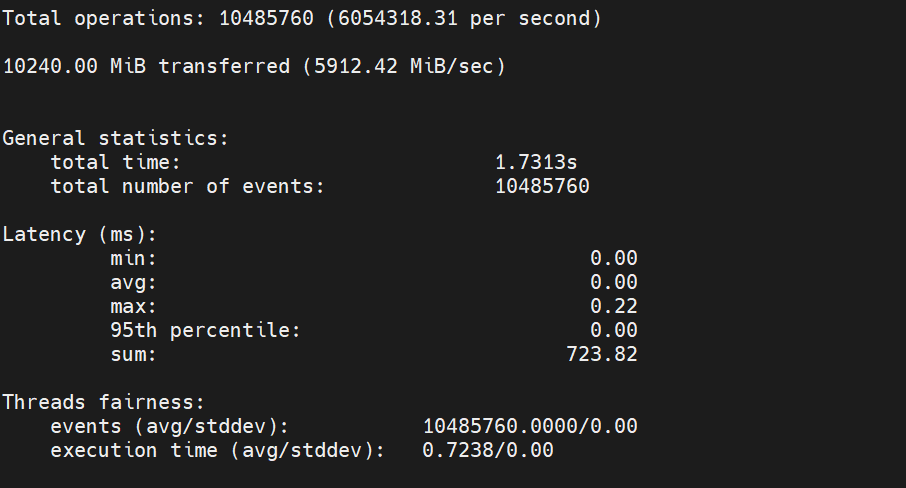Select the min latency value '0.00'

(x=614, y=258)
